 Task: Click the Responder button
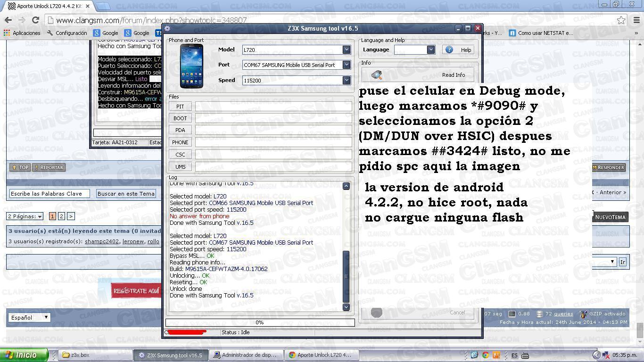[x=608, y=167]
